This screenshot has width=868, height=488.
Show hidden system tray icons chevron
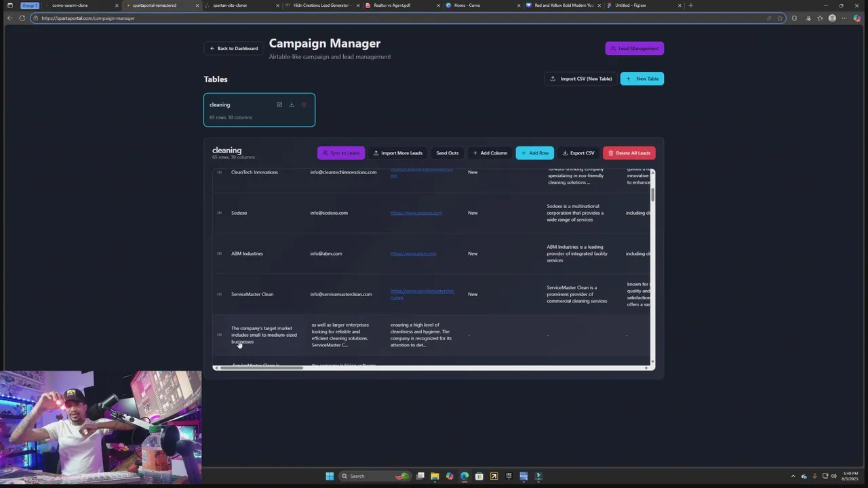point(793,476)
